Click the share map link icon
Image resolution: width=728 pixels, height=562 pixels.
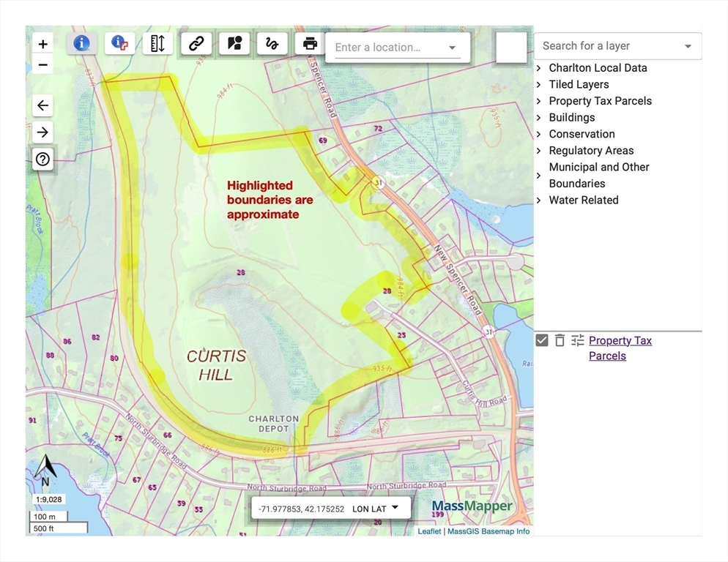click(196, 43)
